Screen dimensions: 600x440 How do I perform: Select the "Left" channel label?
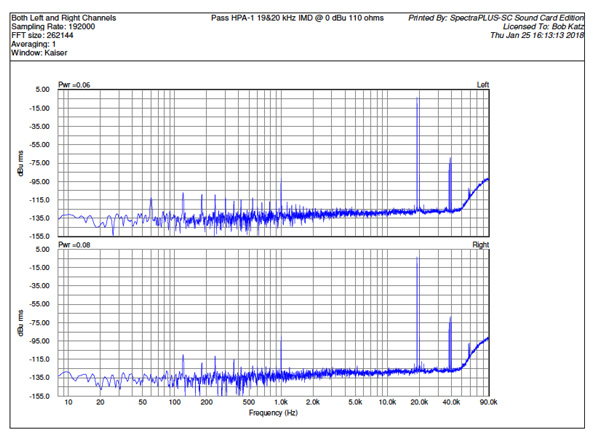coord(483,85)
